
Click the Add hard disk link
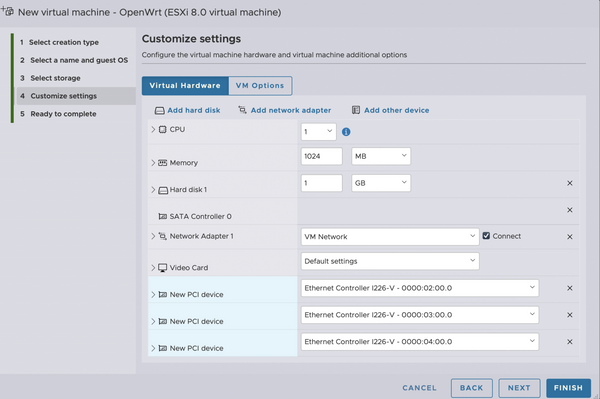click(x=194, y=110)
